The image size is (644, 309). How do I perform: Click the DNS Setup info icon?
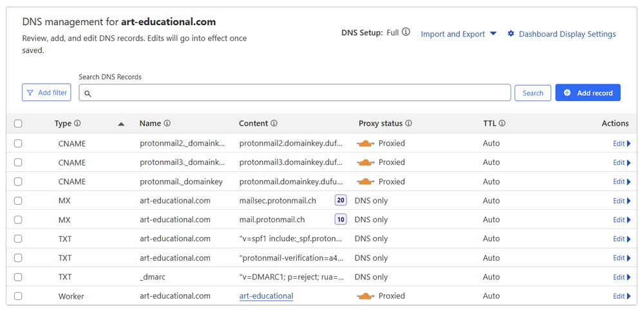point(406,32)
